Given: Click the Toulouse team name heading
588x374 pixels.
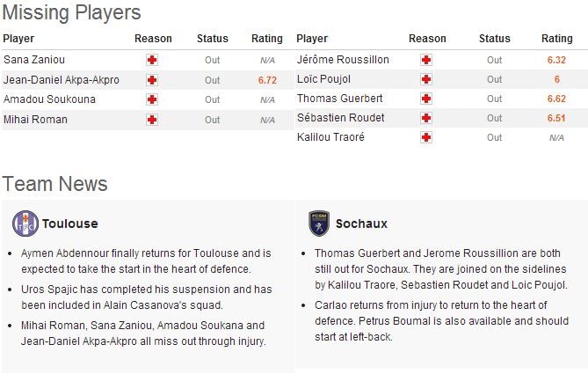Looking at the screenshot, I should coord(70,224).
